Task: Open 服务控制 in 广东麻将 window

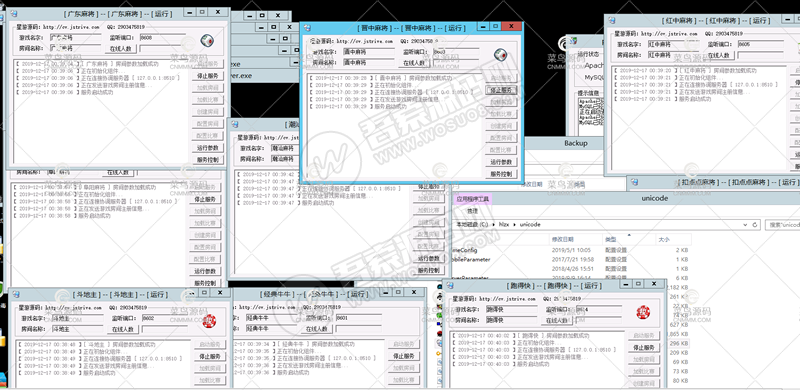Action: click(208, 160)
